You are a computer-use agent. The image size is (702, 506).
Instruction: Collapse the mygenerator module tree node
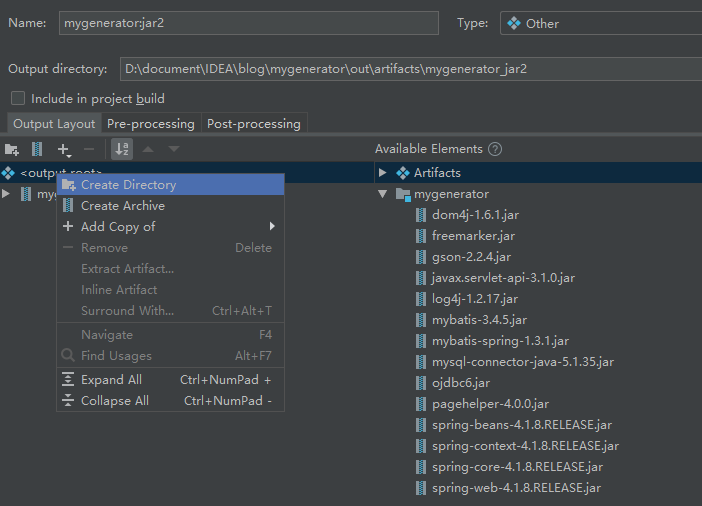pos(382,194)
